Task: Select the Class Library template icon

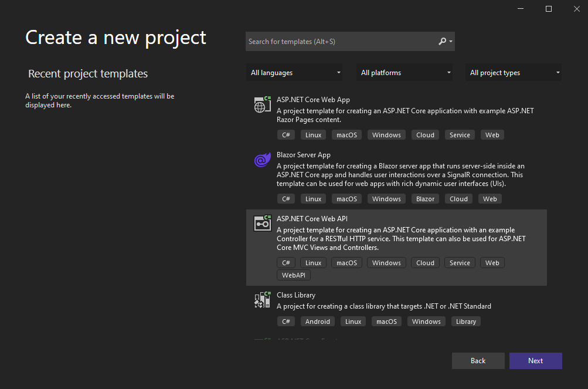Action: [262, 300]
